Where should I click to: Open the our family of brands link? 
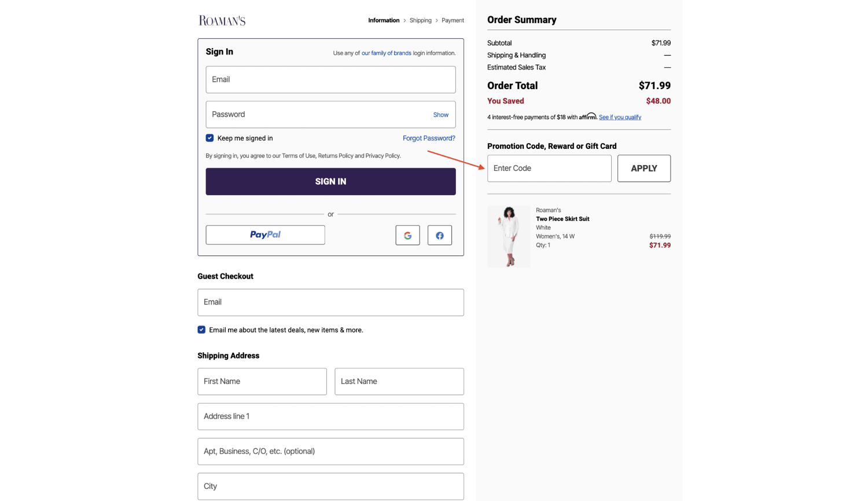[387, 53]
